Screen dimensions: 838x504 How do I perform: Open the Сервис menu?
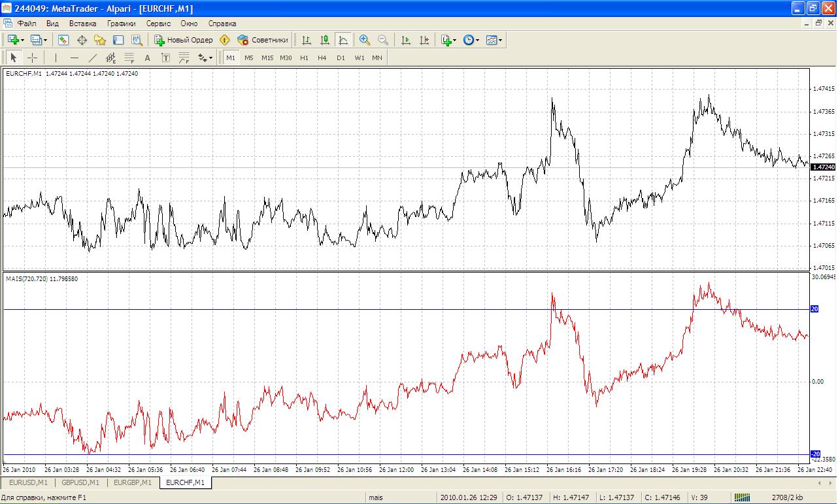point(158,24)
